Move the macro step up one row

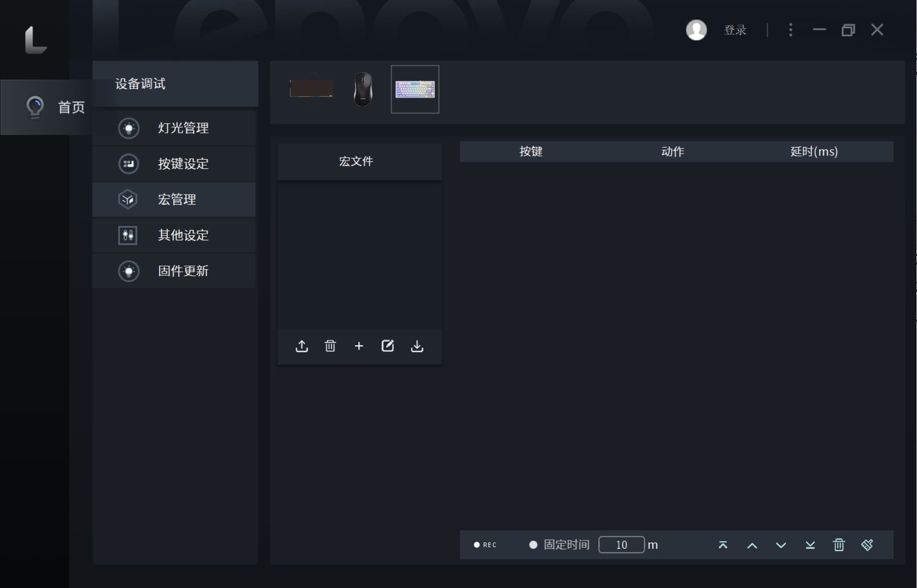click(x=752, y=545)
